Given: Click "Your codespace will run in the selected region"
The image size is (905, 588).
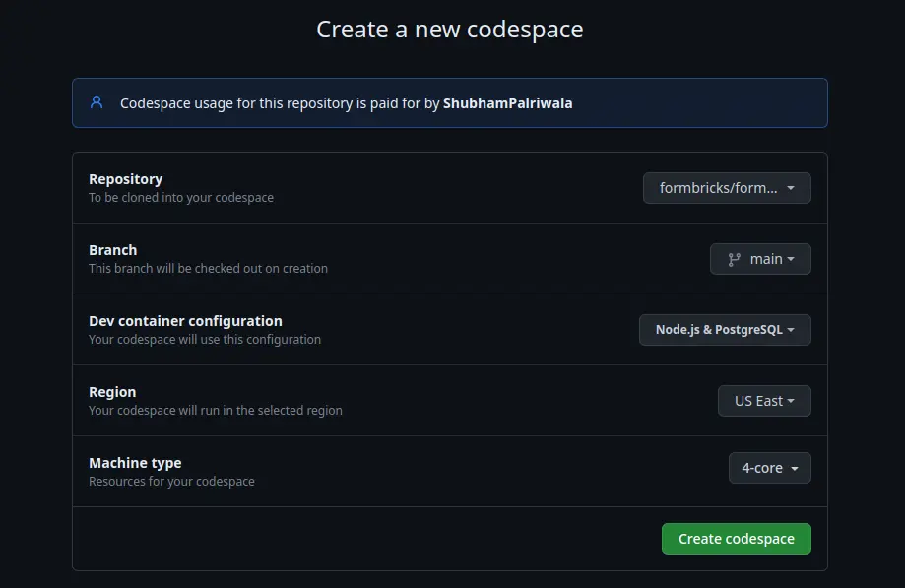Looking at the screenshot, I should (216, 411).
